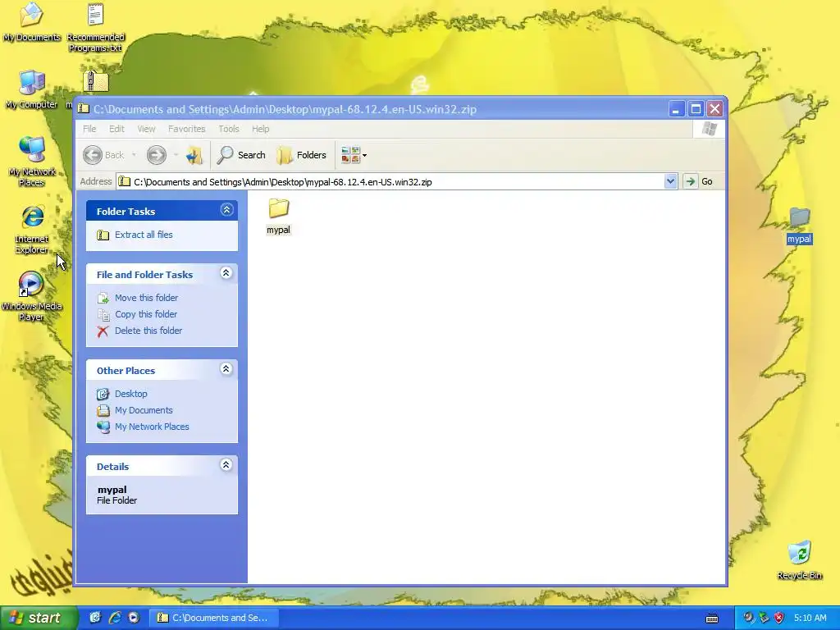Select the Recycle Bin desktop icon
Screen dimensions: 840x630
(x=799, y=560)
